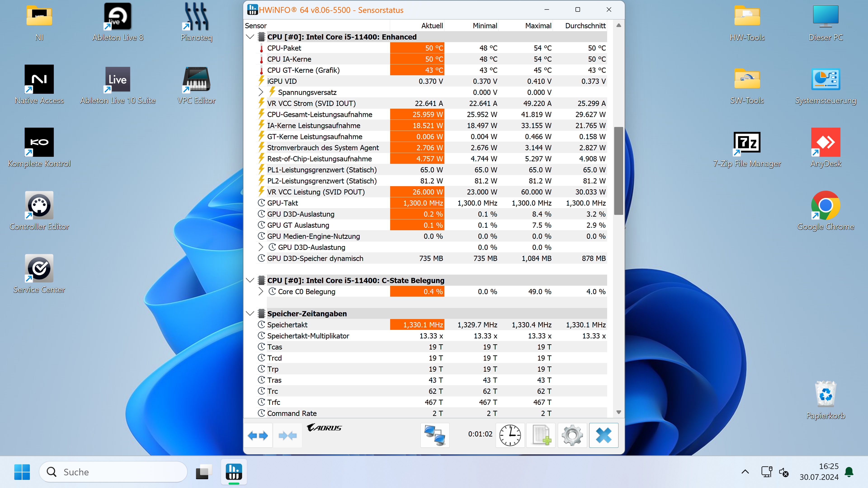Screen dimensions: 868x488
Task: Click the logging start document icon
Action: [541, 435]
